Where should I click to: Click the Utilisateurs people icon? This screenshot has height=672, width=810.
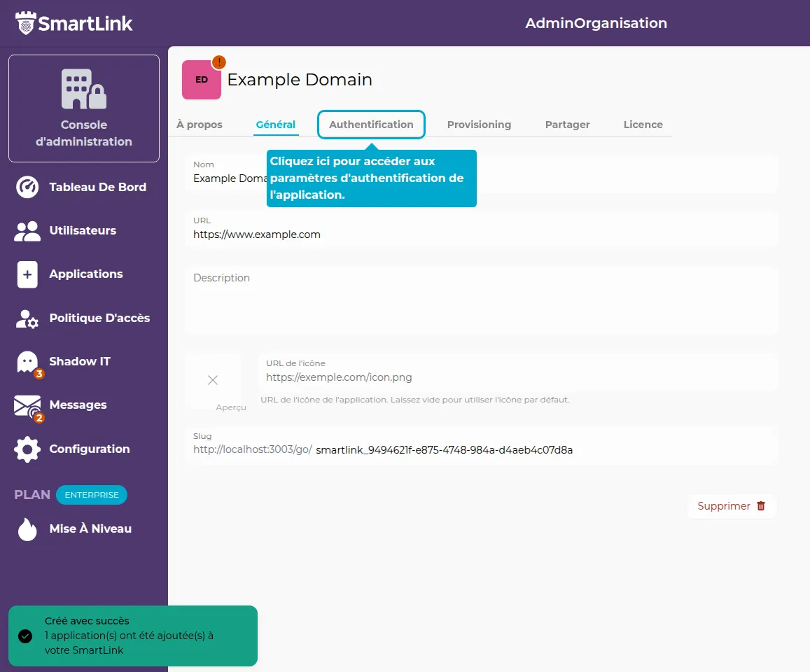(x=27, y=231)
